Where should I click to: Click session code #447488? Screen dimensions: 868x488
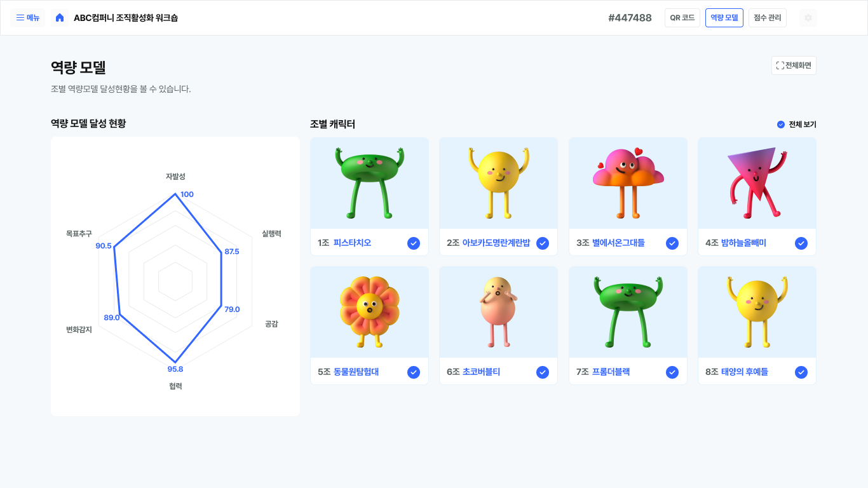[630, 18]
